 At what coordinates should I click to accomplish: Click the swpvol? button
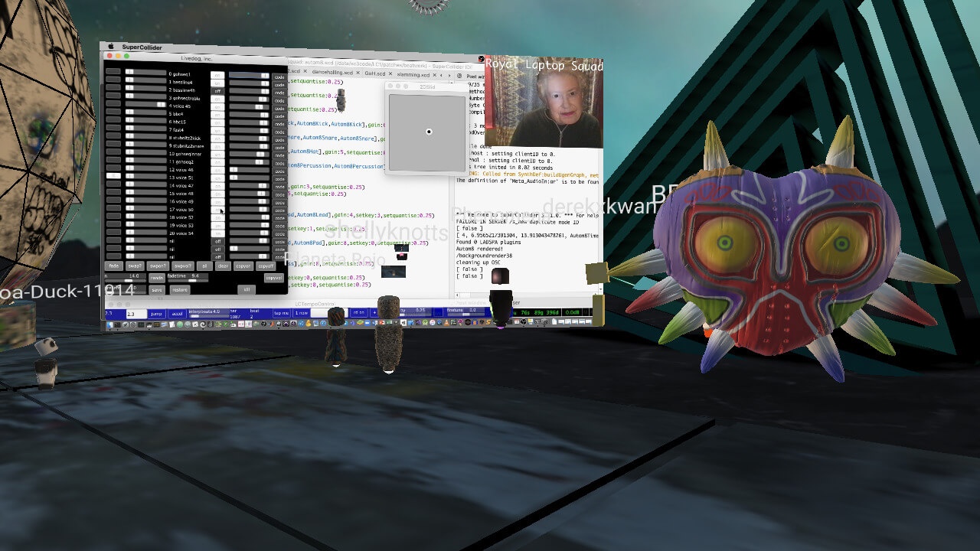[x=182, y=266]
